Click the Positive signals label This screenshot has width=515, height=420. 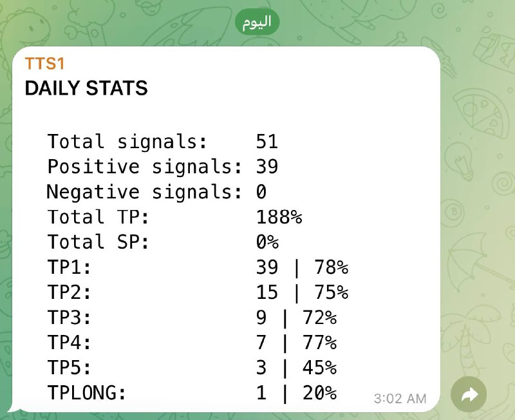[x=144, y=167]
